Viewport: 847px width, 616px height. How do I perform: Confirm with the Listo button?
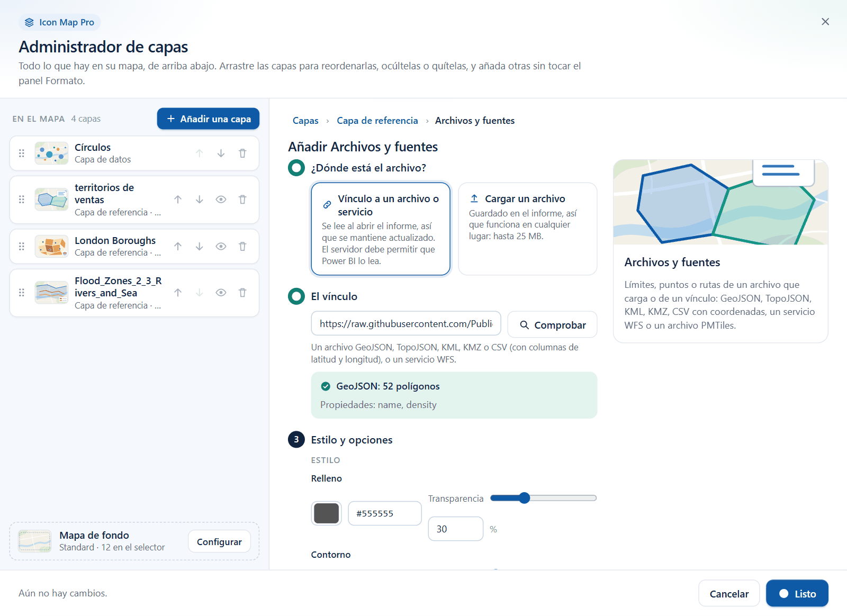797,594
